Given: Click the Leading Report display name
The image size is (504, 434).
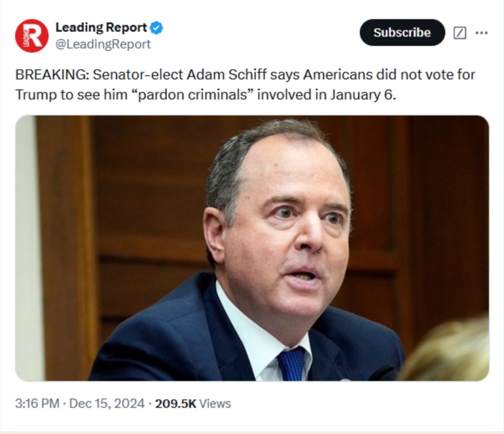Looking at the screenshot, I should tap(101, 28).
